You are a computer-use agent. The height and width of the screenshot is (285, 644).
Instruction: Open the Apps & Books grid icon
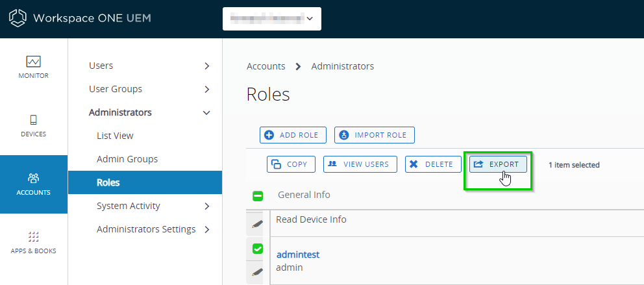[34, 236]
